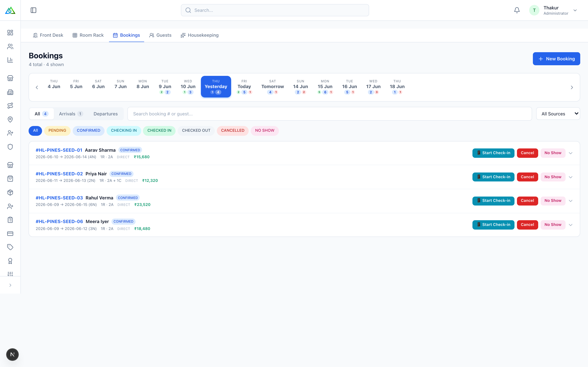The width and height of the screenshot is (588, 367).
Task: Start Check-in for Priya Nair
Action: [x=493, y=177]
